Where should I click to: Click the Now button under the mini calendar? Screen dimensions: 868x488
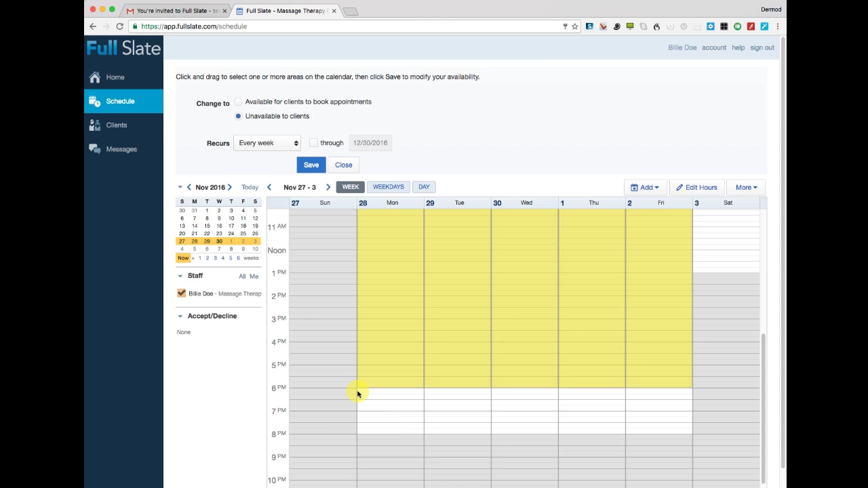[183, 258]
